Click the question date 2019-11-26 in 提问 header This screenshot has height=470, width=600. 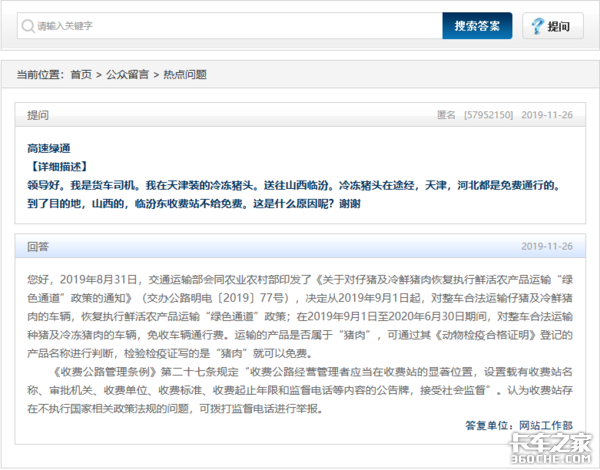(546, 115)
